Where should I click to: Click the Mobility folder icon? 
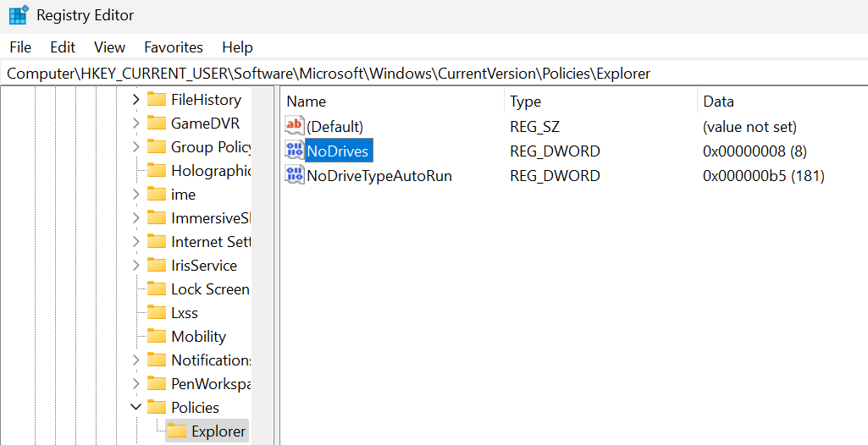coord(157,337)
